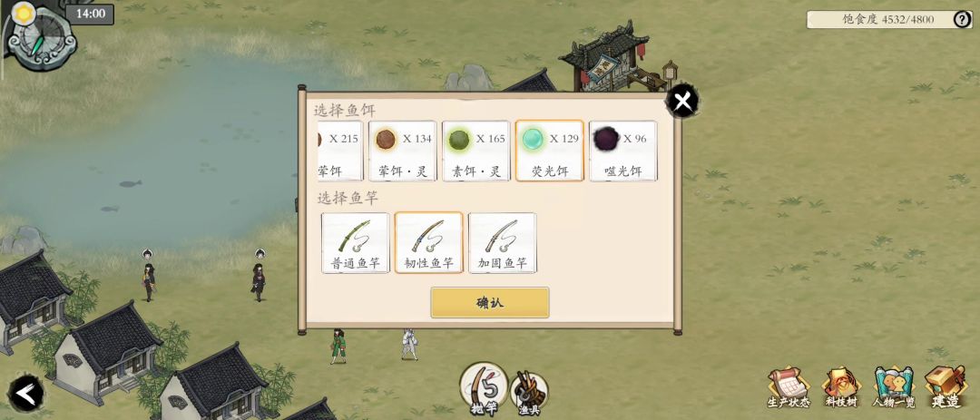Click the back arrow icon
Viewport: 980px width, 420px height.
26,394
